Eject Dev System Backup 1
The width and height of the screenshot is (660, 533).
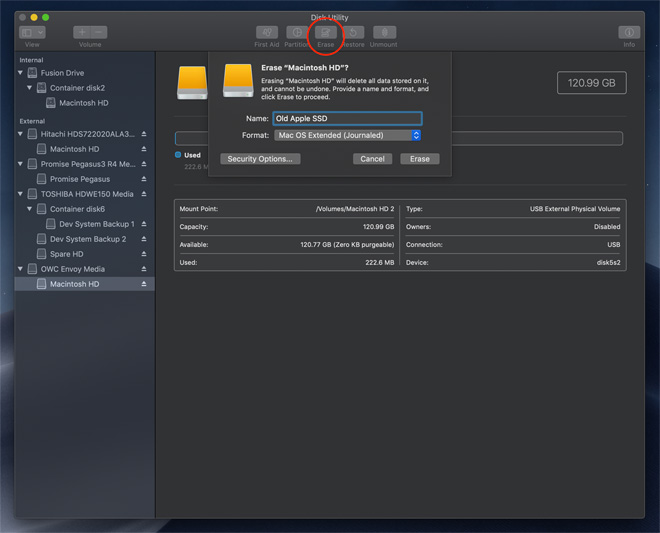coord(144,224)
